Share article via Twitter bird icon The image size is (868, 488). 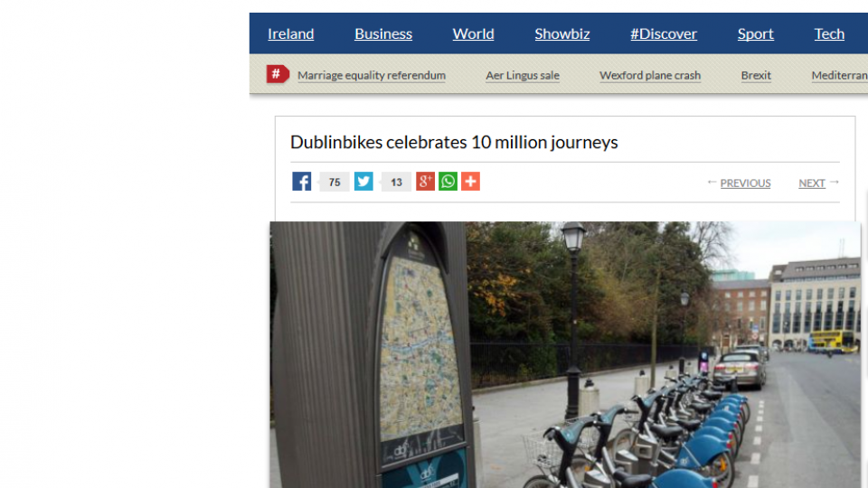tap(363, 182)
